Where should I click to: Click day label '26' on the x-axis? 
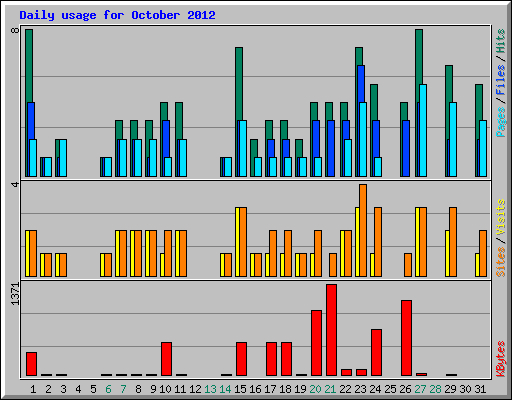tap(405, 389)
